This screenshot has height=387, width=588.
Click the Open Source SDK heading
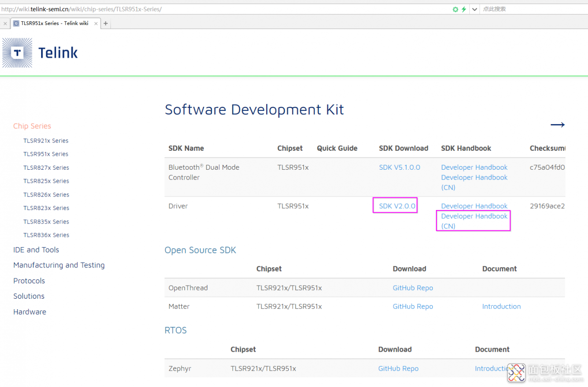click(201, 250)
